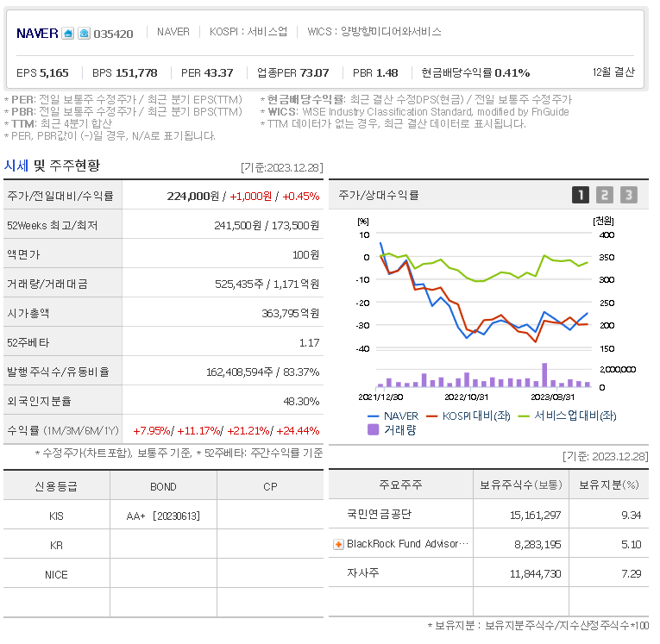Click the KIS rating row label
Screen dimensions: 660x644
[56, 516]
